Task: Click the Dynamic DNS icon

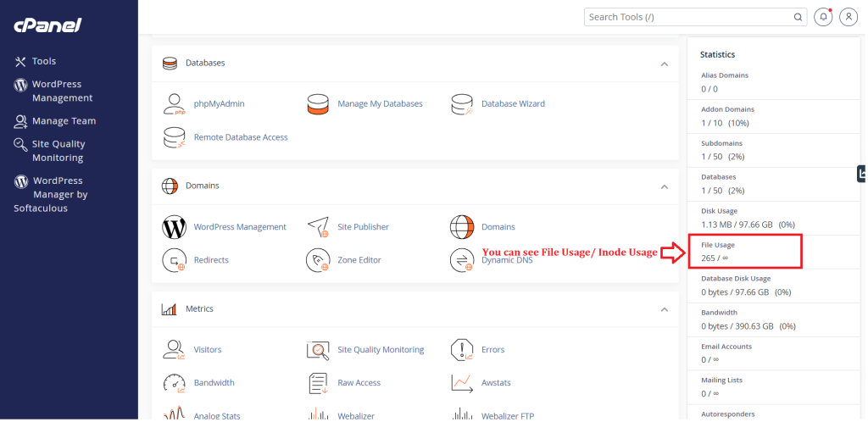Action: click(462, 260)
